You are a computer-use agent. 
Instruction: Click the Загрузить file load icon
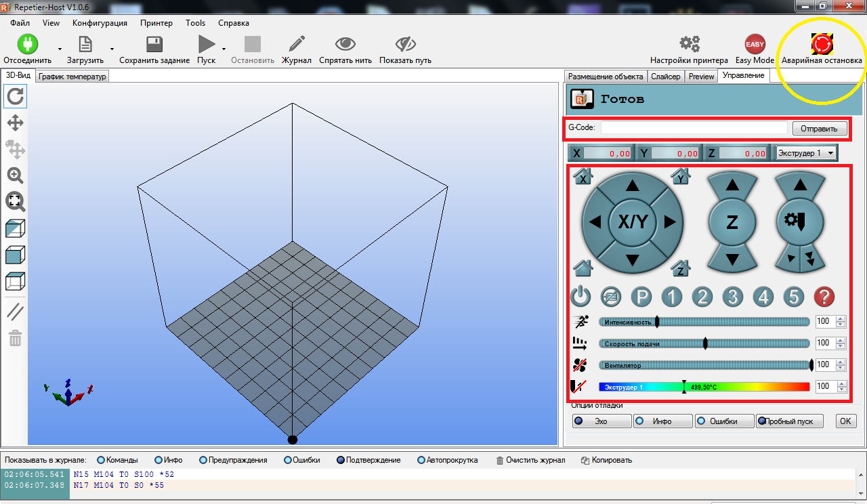pos(85,44)
